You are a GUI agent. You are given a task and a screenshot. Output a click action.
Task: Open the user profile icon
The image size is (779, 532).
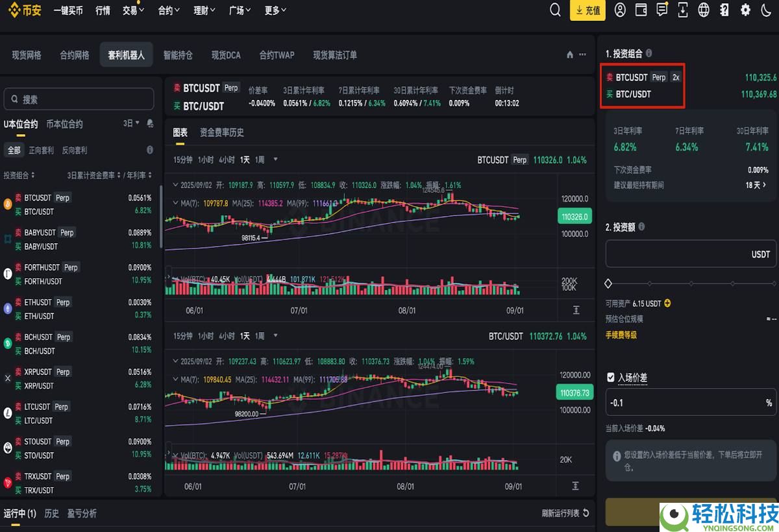620,10
